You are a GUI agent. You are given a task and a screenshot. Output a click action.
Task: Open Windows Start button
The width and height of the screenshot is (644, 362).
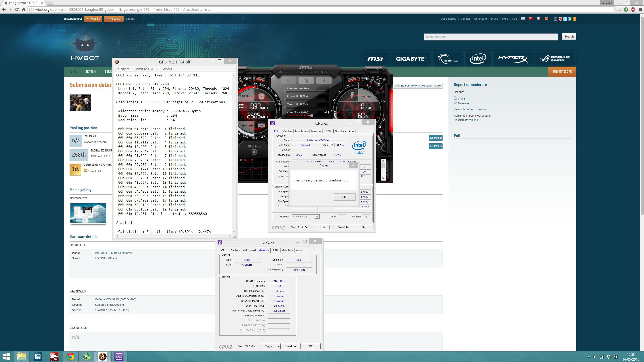pos(6,356)
